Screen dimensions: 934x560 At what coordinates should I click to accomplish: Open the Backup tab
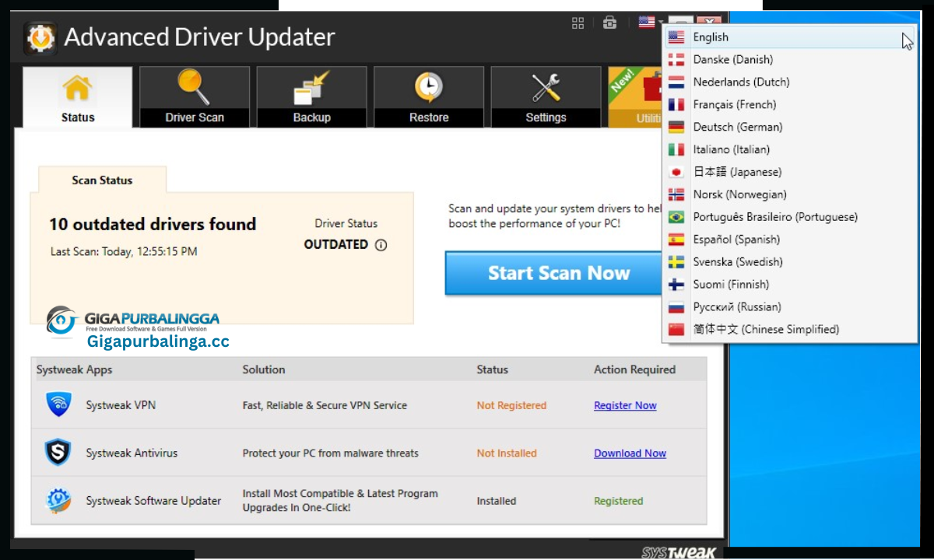pyautogui.click(x=311, y=97)
